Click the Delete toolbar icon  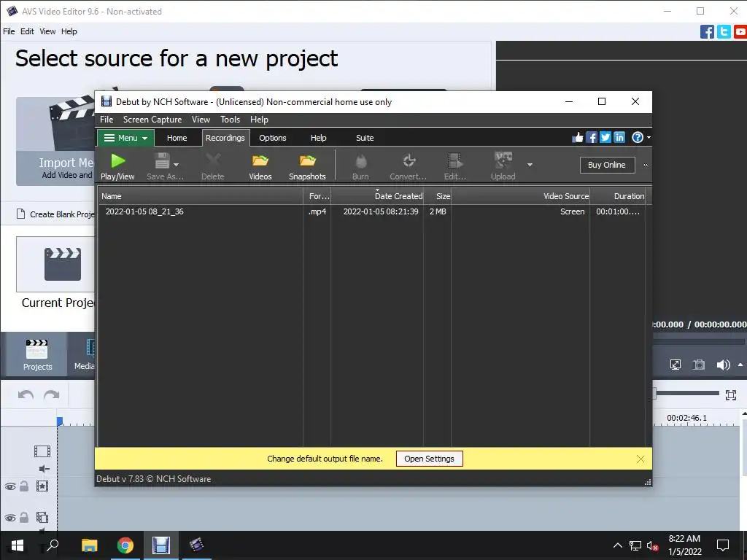[212, 166]
